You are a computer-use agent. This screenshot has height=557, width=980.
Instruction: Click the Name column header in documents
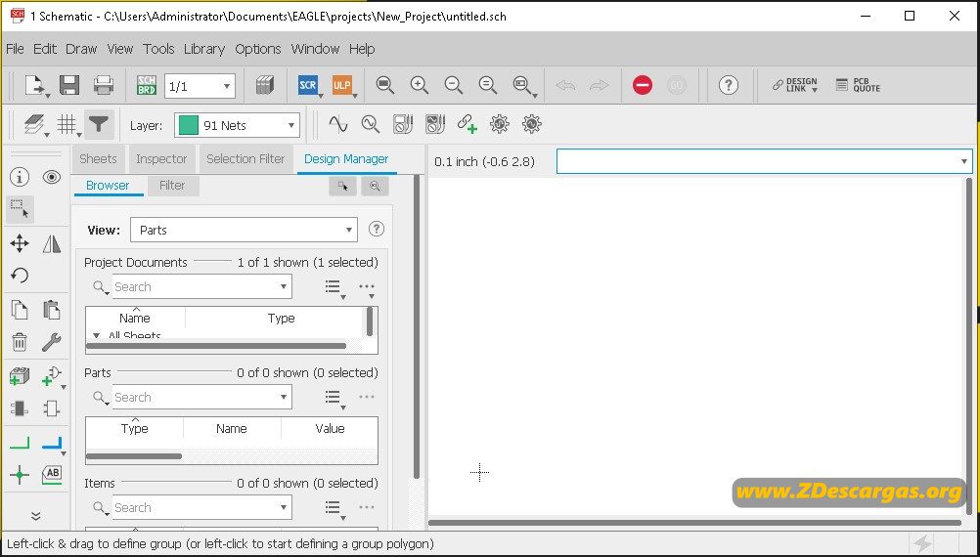[x=135, y=318]
